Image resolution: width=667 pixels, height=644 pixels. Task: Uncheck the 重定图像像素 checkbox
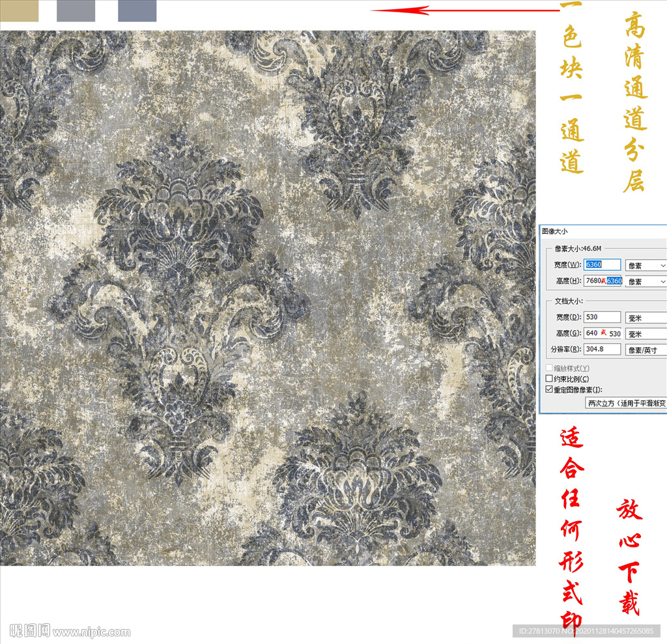coord(549,389)
